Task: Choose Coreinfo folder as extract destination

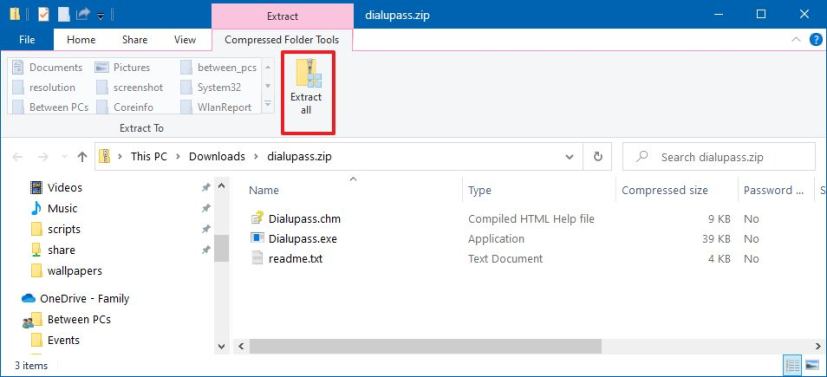Action: click(x=125, y=107)
